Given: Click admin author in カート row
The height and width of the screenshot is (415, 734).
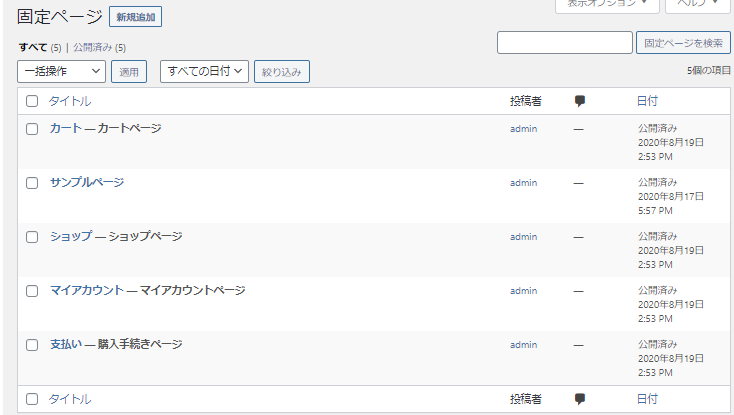Looking at the screenshot, I should [x=523, y=129].
